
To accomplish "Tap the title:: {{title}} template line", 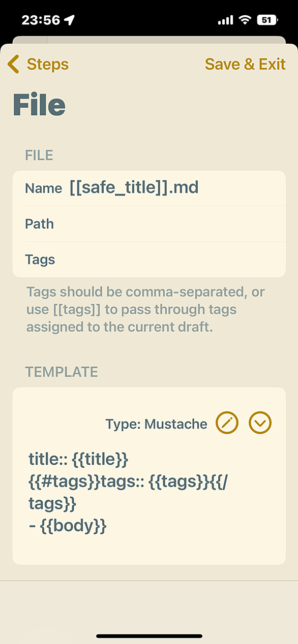I will click(x=78, y=459).
